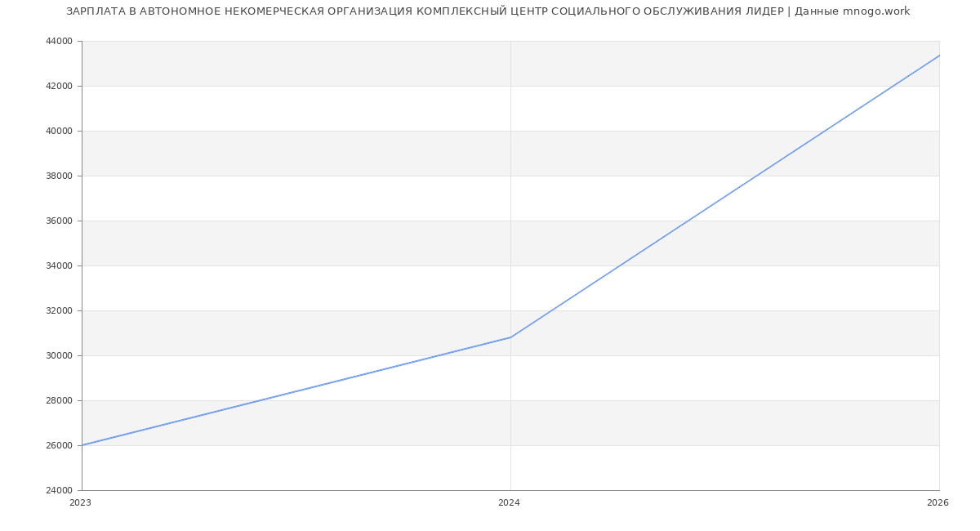Click the 2026 x-axis label
The width and height of the screenshot is (980, 531).
(x=938, y=503)
